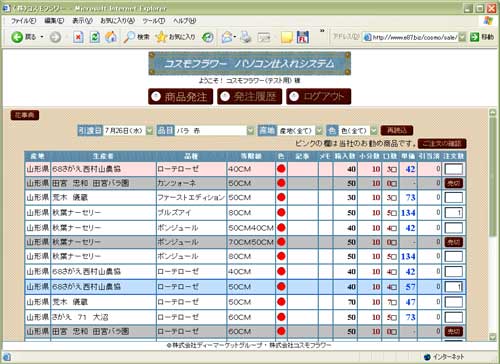Screen dimensions: 500x364
Task: Click 売切 button in ボンジュール 70CM50CM row
Action: click(x=454, y=242)
